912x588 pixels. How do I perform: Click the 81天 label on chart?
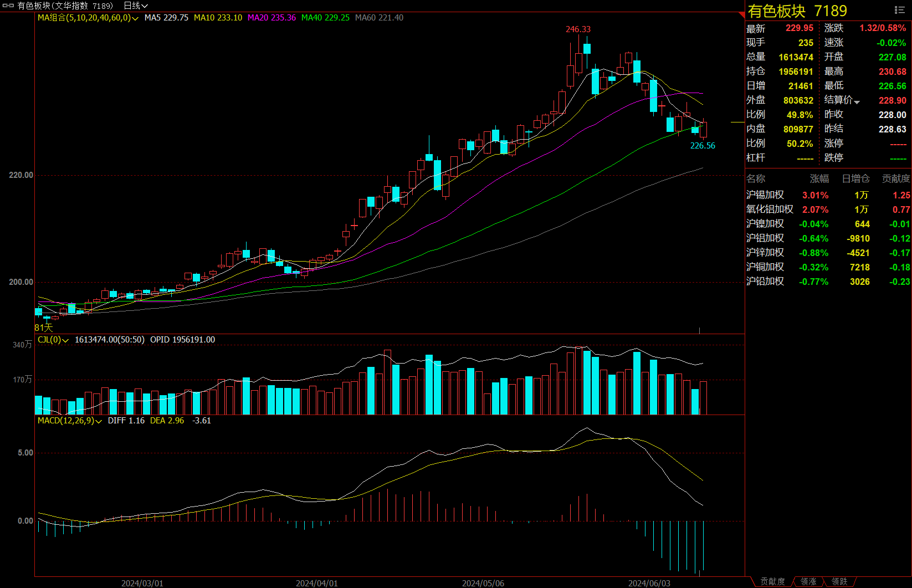pos(44,328)
